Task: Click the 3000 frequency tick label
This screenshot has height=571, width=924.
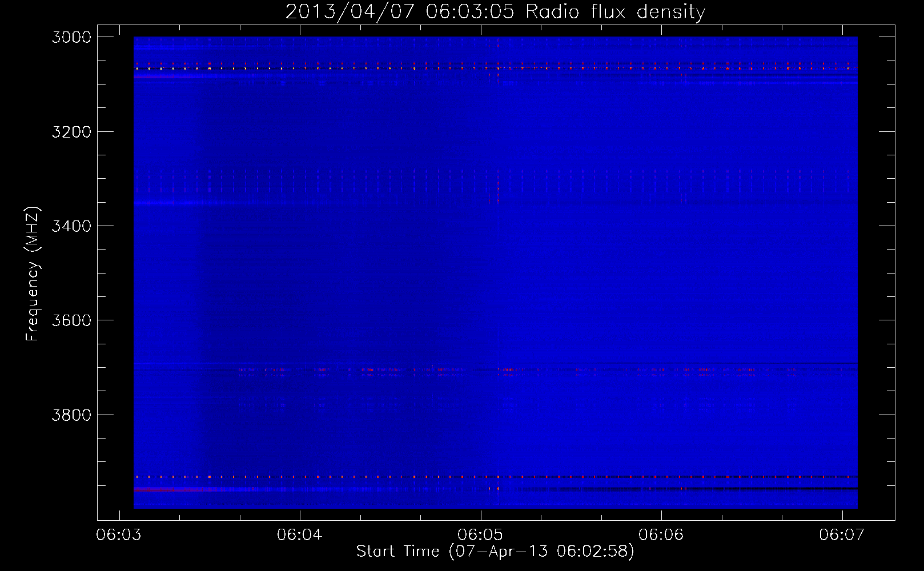Action: tap(71, 37)
